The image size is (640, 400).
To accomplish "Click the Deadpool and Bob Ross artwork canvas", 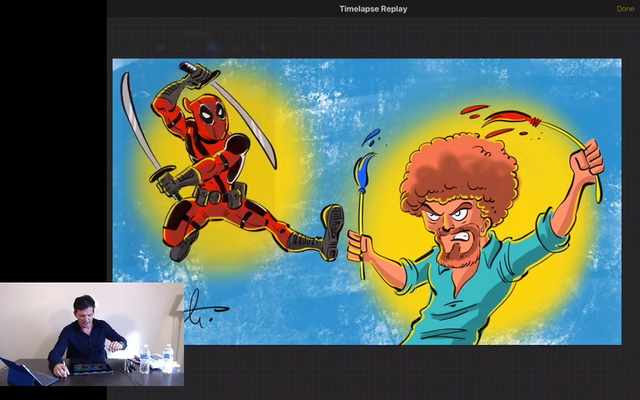I will [x=367, y=202].
